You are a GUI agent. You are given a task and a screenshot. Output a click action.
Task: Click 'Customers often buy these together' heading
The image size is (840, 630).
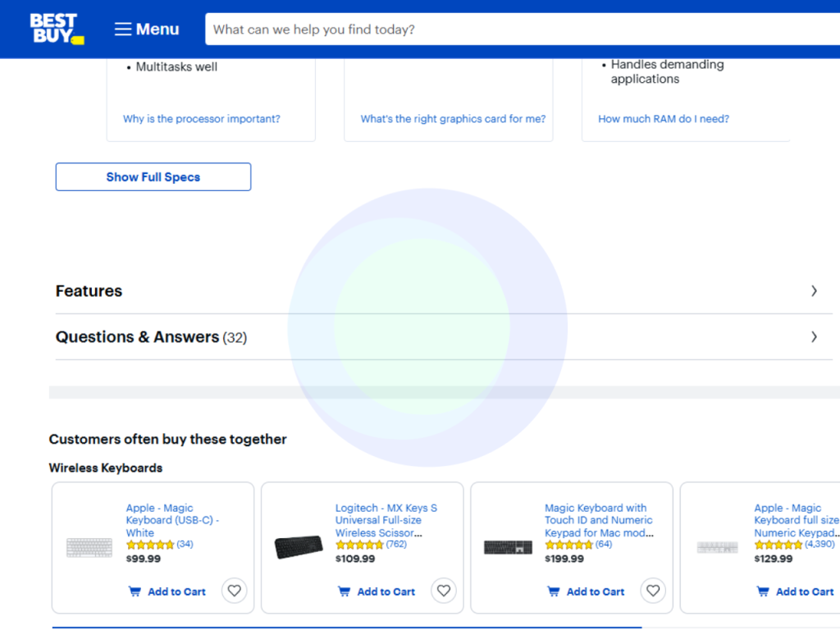[x=167, y=440]
